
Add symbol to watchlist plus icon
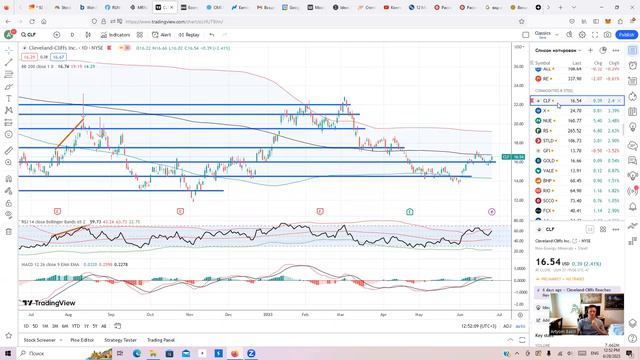590,50
